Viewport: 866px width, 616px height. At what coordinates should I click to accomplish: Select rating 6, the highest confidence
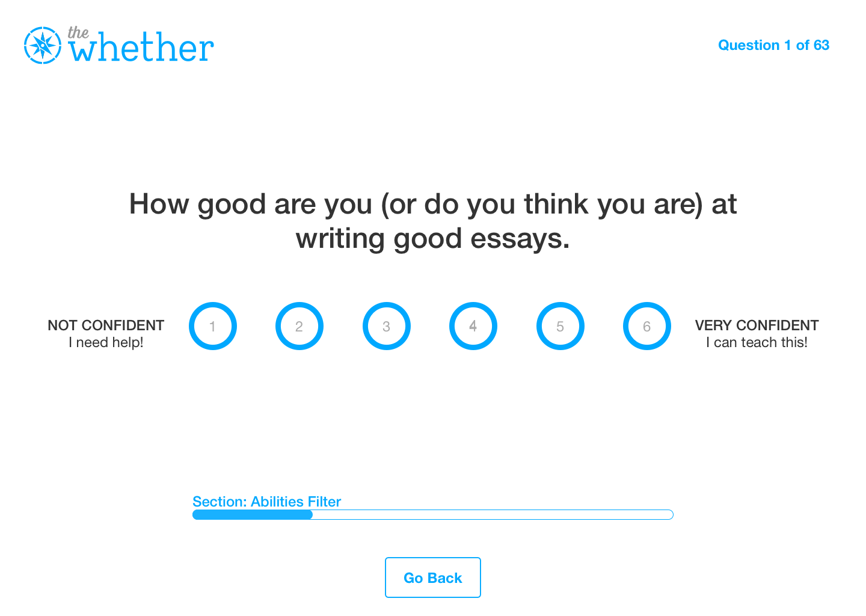(647, 326)
